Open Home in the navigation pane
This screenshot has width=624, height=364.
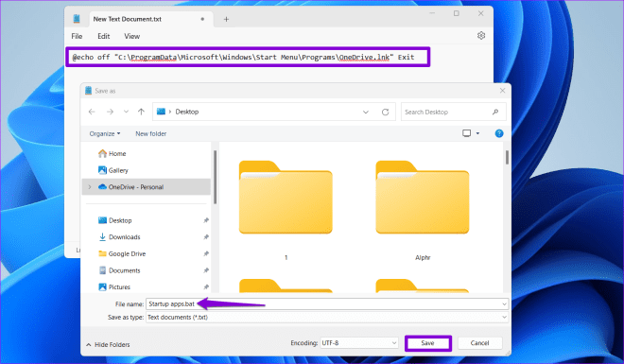[x=113, y=153]
